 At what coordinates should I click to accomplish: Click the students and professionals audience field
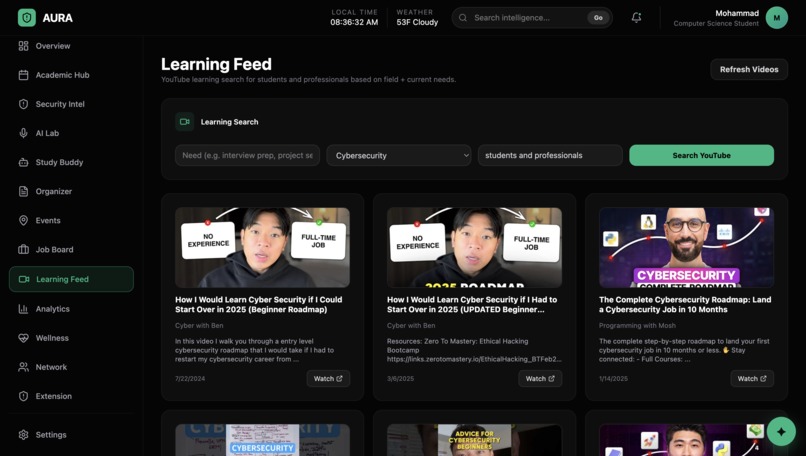click(x=550, y=155)
